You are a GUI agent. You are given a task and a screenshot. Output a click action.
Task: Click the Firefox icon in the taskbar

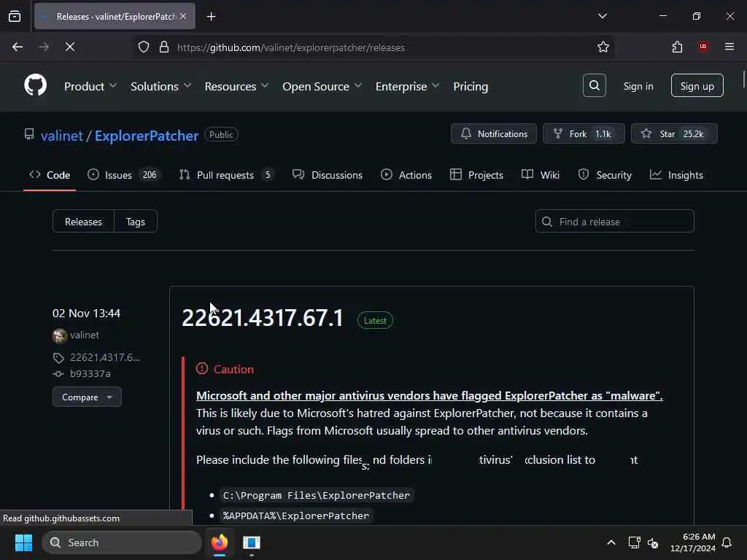pyautogui.click(x=220, y=542)
